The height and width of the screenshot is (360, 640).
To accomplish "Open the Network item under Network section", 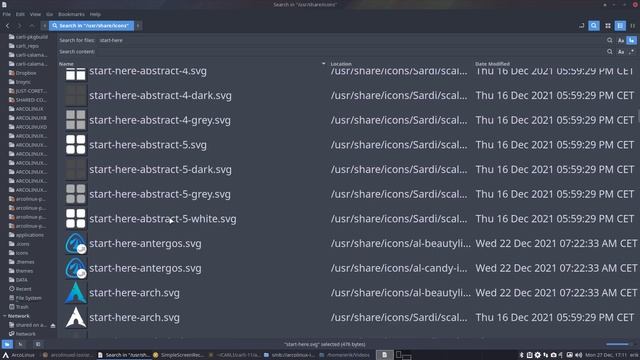I will coord(25,334).
